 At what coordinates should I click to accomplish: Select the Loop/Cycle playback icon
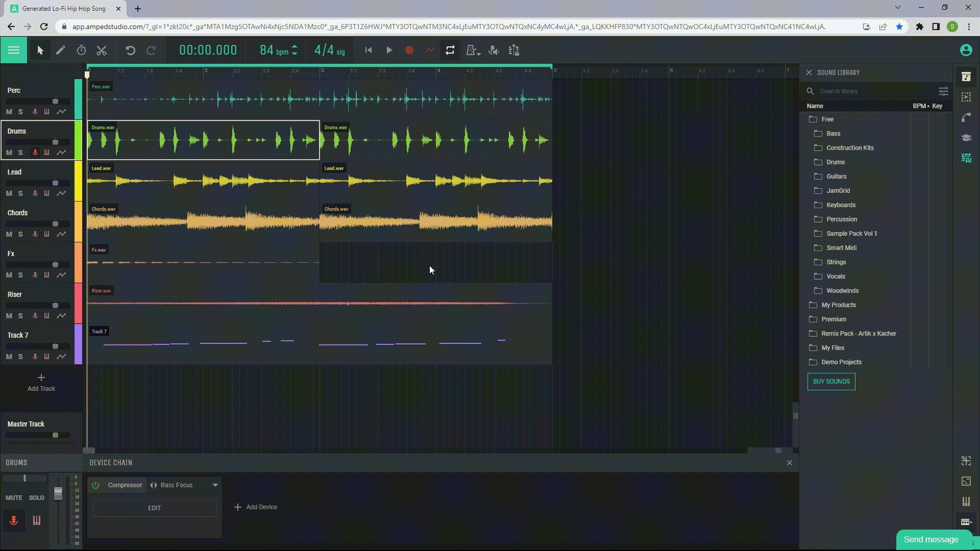tap(450, 51)
